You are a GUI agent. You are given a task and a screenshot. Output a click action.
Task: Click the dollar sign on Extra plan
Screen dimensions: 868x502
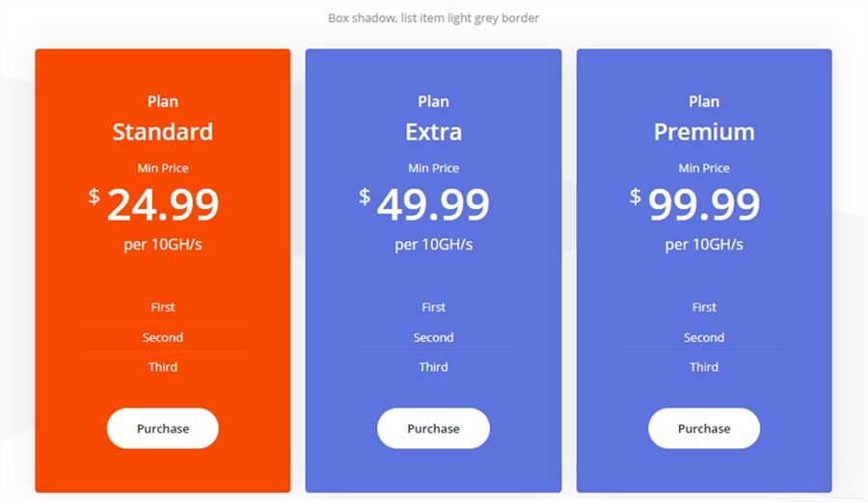pos(365,197)
